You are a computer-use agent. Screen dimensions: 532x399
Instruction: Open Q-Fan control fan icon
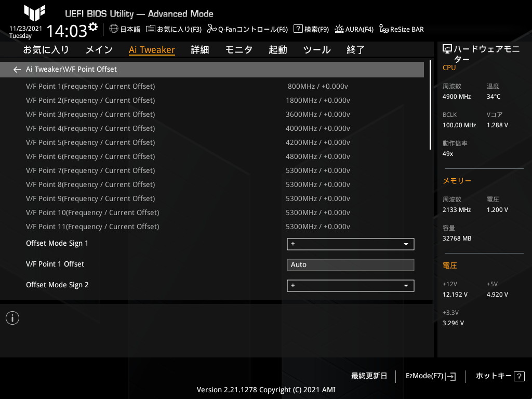(212, 29)
